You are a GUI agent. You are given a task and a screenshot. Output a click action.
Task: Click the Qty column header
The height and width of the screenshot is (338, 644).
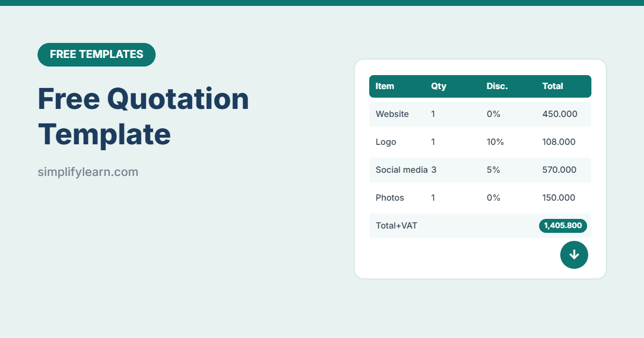pos(438,86)
